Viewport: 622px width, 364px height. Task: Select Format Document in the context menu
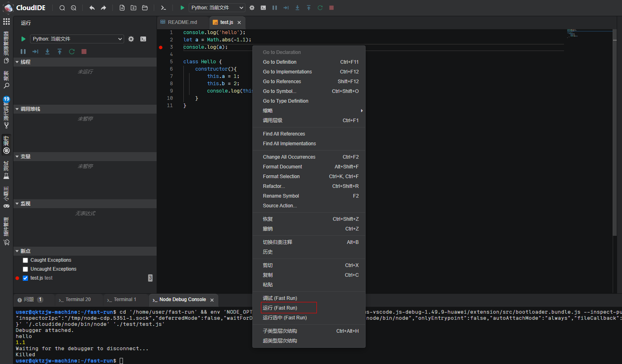coord(282,167)
